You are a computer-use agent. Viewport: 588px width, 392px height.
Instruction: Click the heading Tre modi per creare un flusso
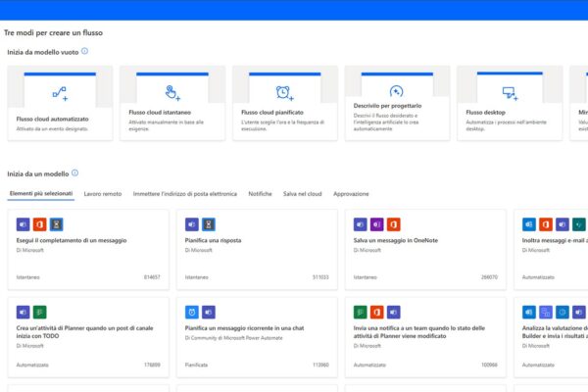coord(53,32)
